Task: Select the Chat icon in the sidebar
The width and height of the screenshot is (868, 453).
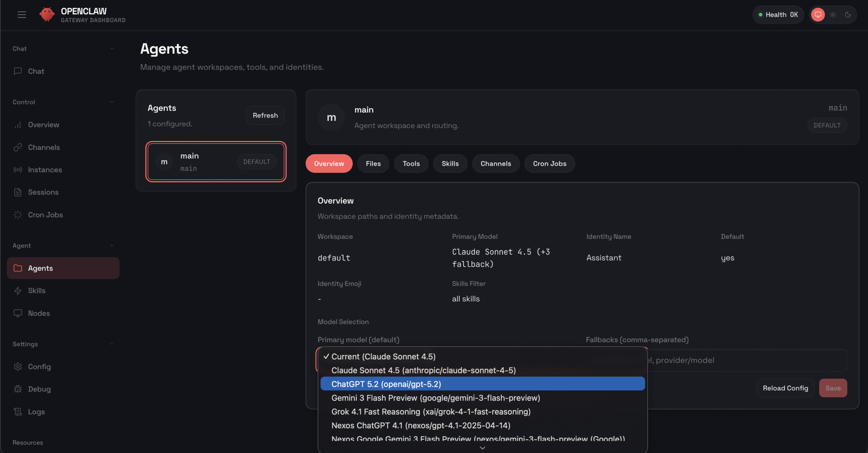Action: pyautogui.click(x=18, y=71)
